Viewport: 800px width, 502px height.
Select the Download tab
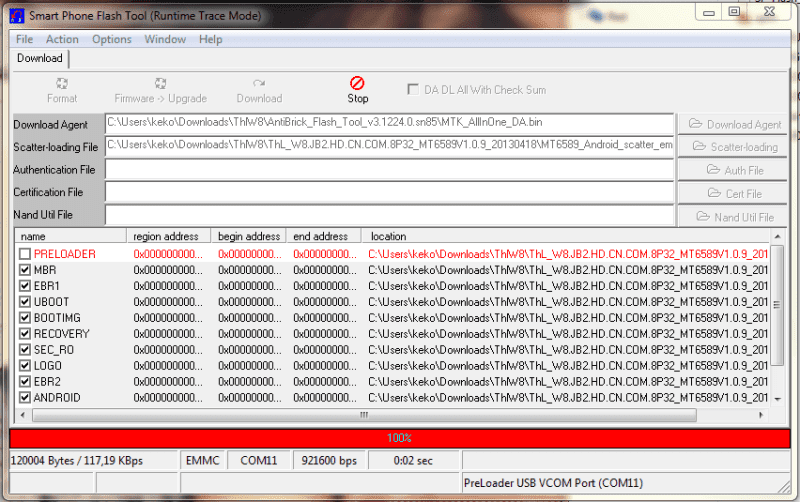tap(40, 58)
